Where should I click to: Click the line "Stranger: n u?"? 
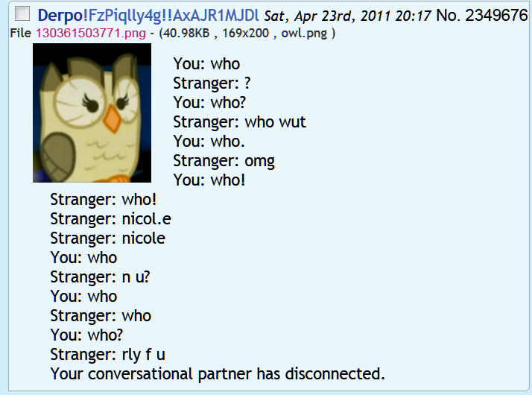pyautogui.click(x=100, y=277)
